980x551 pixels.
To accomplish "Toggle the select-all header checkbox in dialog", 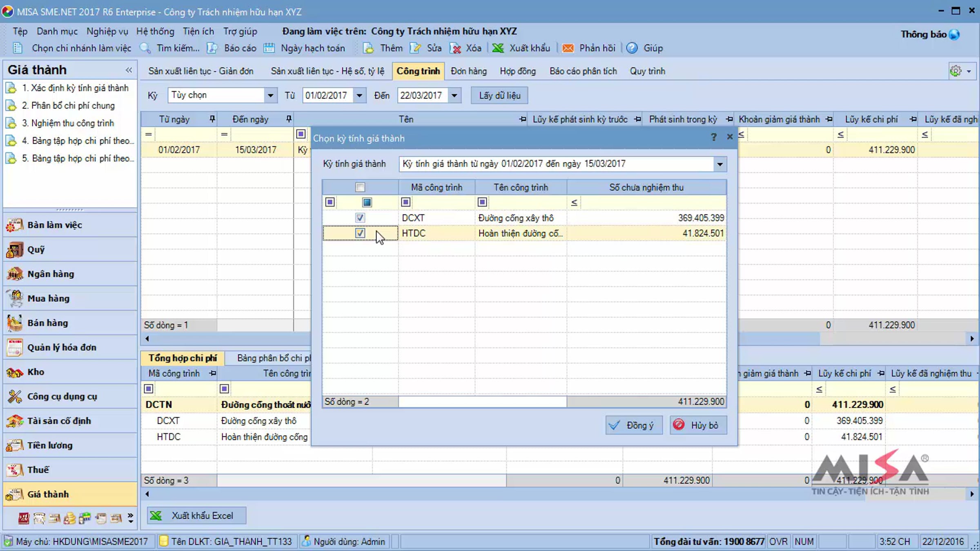I will [360, 187].
